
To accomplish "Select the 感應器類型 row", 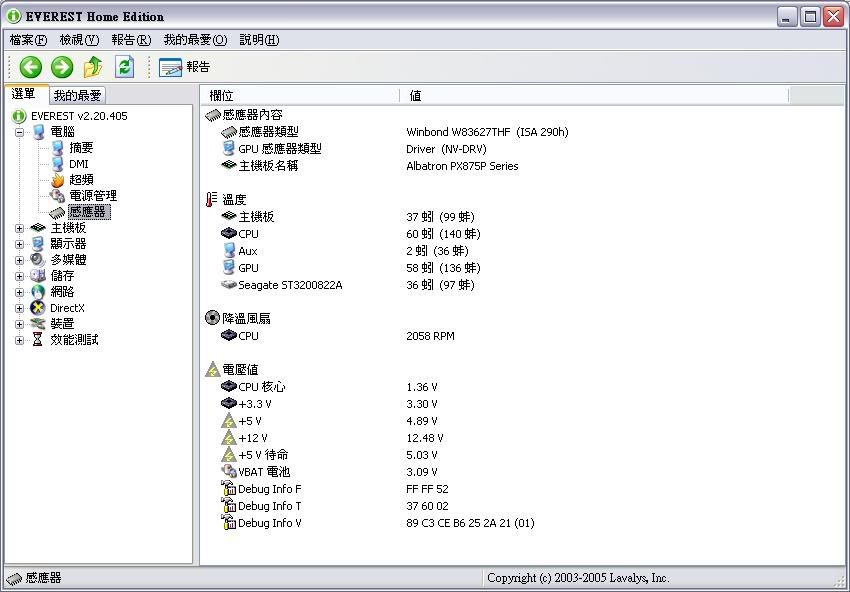I will click(395, 132).
